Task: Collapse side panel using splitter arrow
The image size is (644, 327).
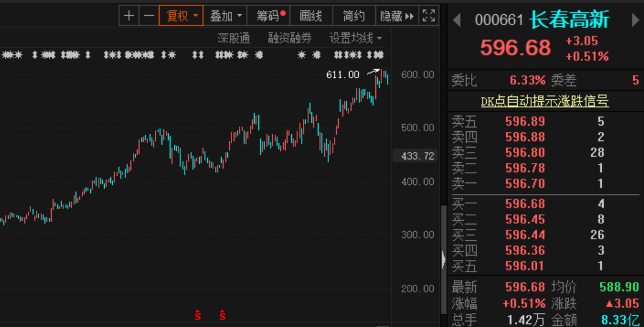Action: 443,260
